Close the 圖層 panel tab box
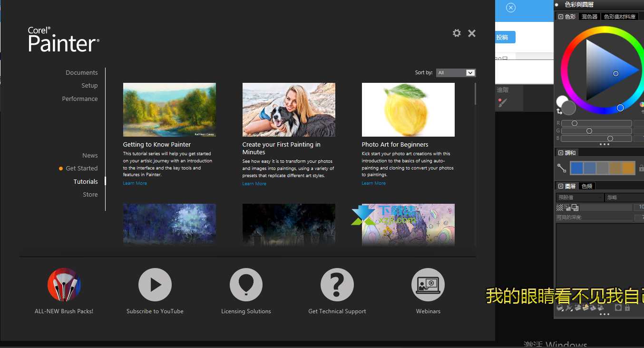 click(x=561, y=186)
